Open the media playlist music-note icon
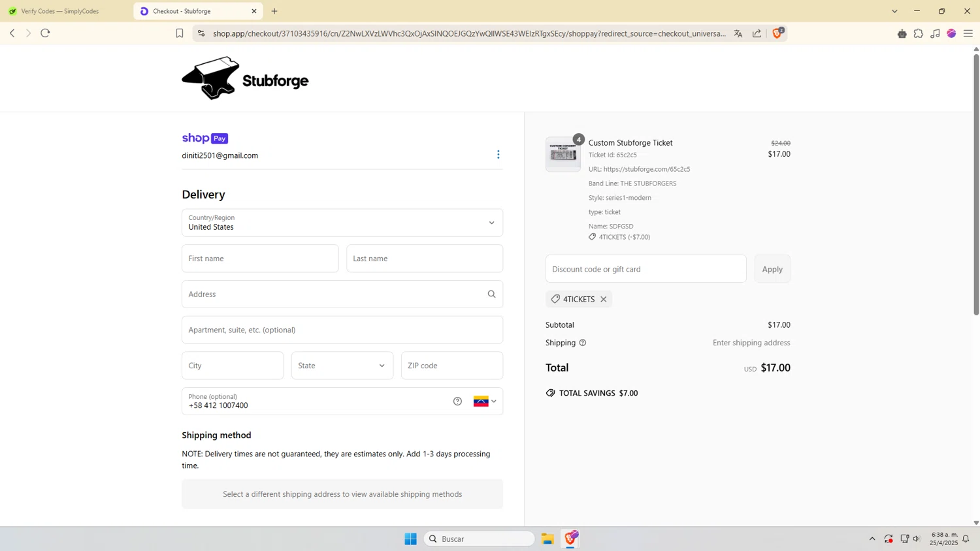980x551 pixels. [x=935, y=33]
